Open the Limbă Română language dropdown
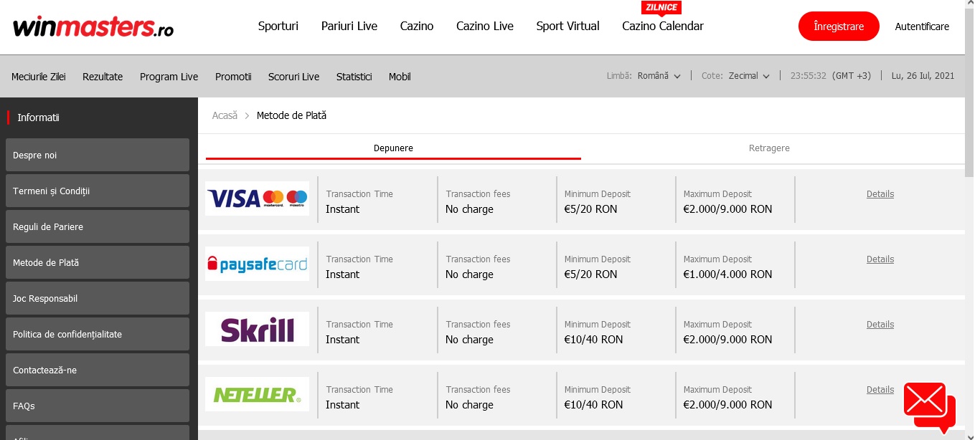Screen dimensions: 980x440 click(644, 76)
